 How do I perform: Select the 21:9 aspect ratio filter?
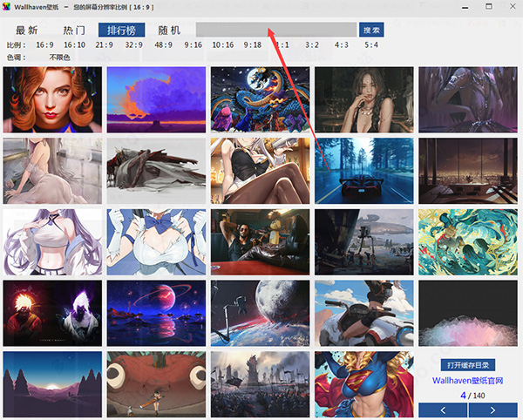[x=104, y=44]
